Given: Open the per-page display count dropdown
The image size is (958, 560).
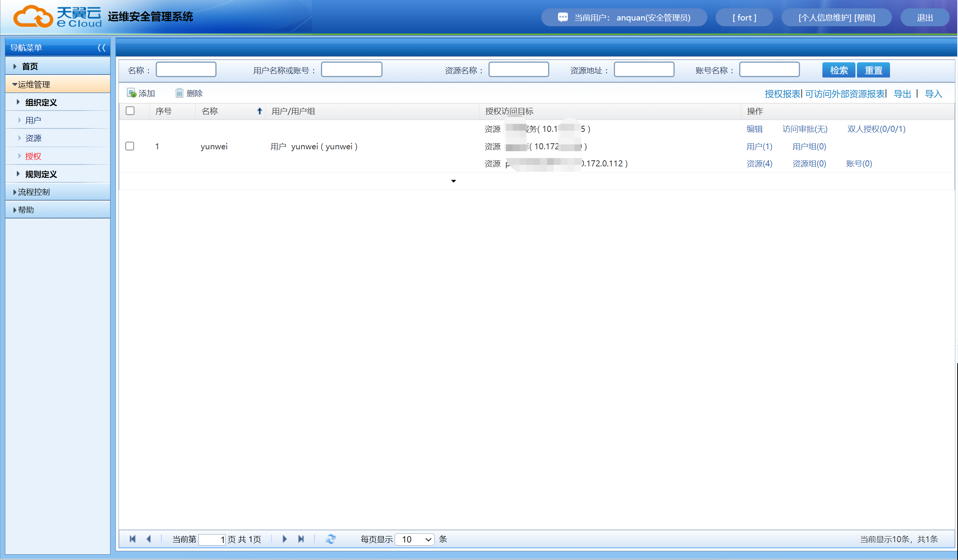Looking at the screenshot, I should click(x=414, y=539).
